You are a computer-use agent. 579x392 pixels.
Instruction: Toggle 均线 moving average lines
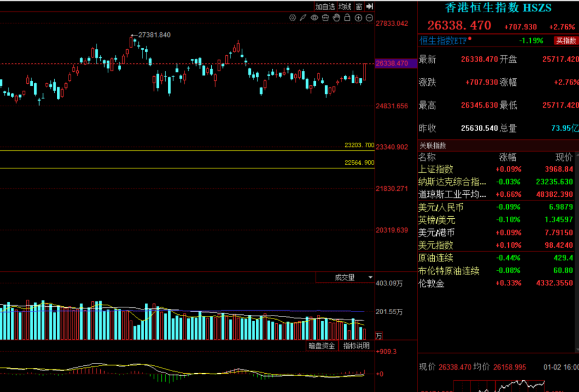[345, 6]
